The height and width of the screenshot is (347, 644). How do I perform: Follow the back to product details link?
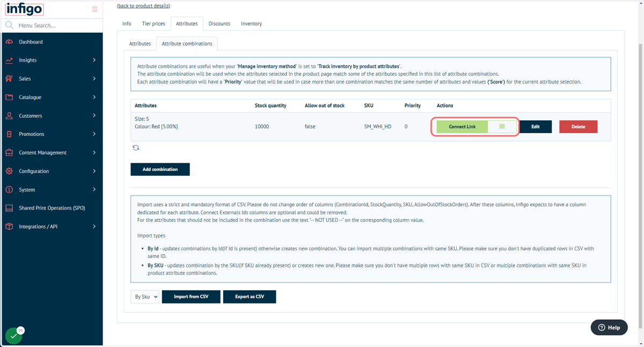pos(143,5)
